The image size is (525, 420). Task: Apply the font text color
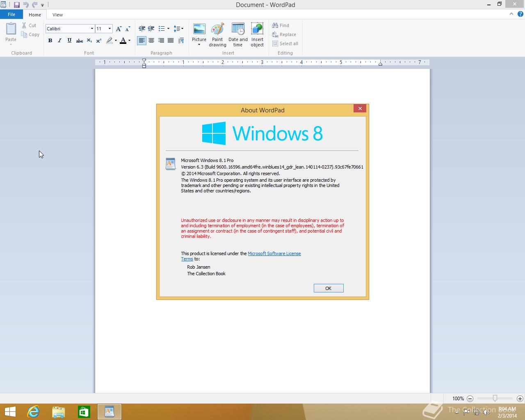click(x=123, y=41)
